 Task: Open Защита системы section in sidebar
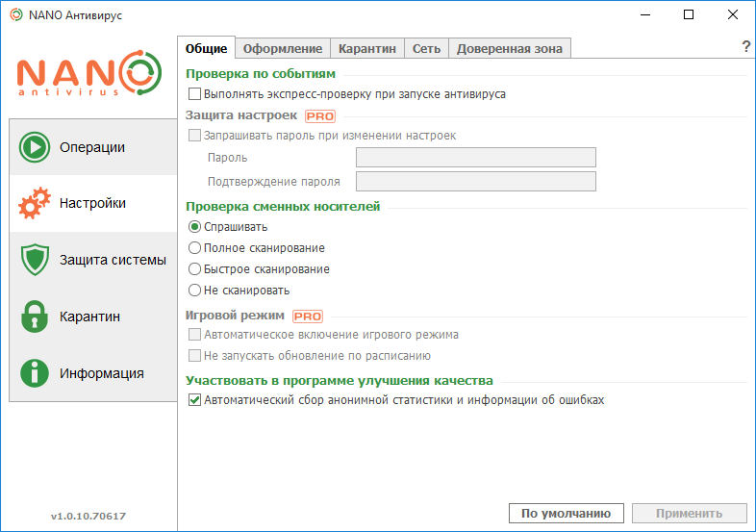tap(93, 260)
